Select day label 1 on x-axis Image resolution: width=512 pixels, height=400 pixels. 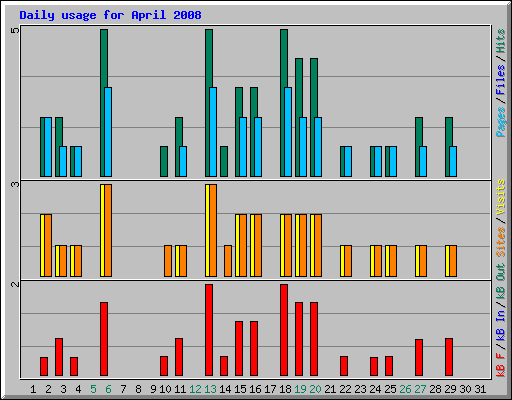[33, 389]
